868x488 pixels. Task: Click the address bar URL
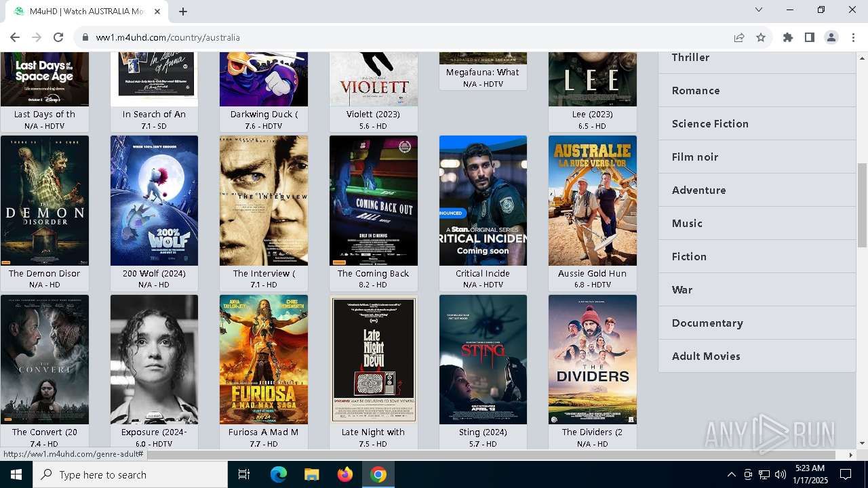(x=168, y=37)
